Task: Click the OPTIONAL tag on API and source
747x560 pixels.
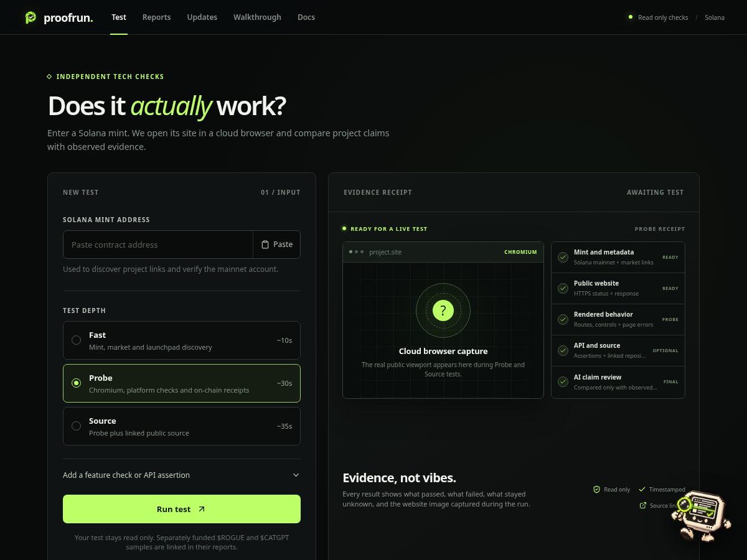Action: tap(665, 350)
